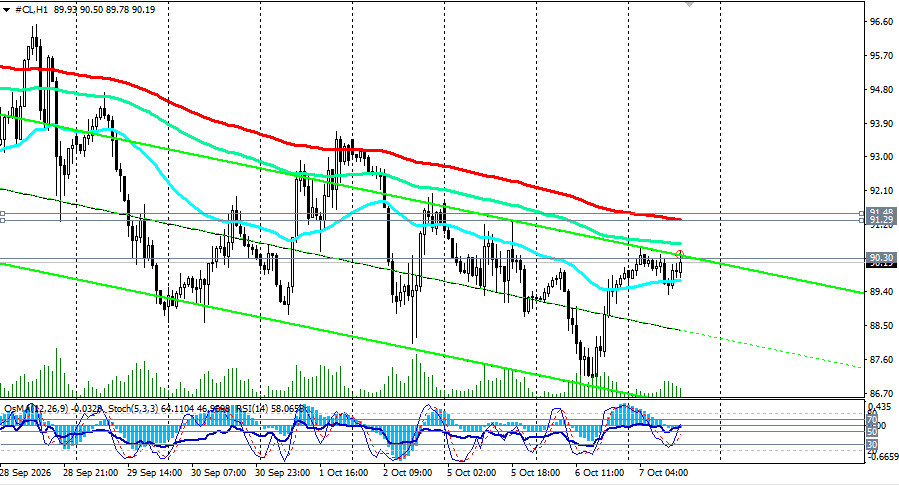
Task: Click the -0.6659 oscillator scale value
Action: tap(883, 456)
